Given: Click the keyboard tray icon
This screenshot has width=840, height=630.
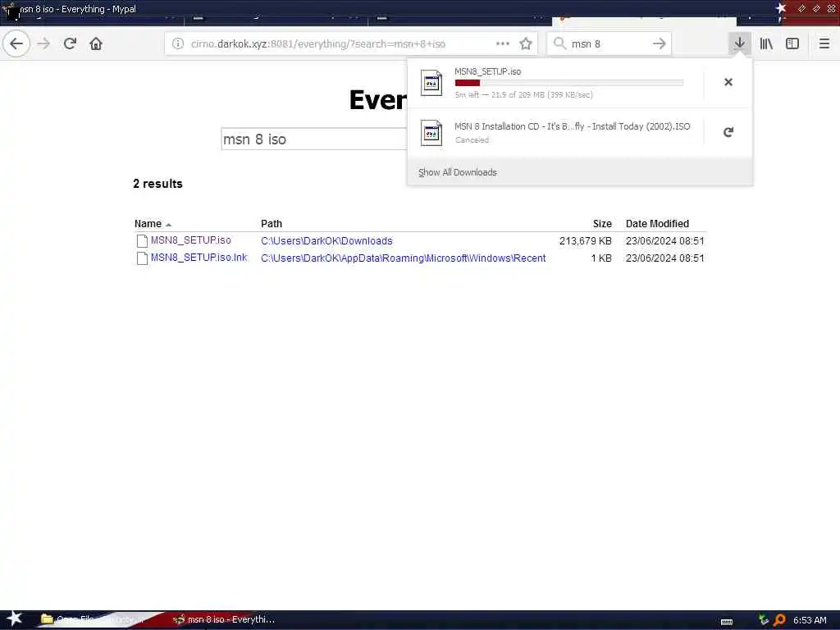Looking at the screenshot, I should (727, 622).
